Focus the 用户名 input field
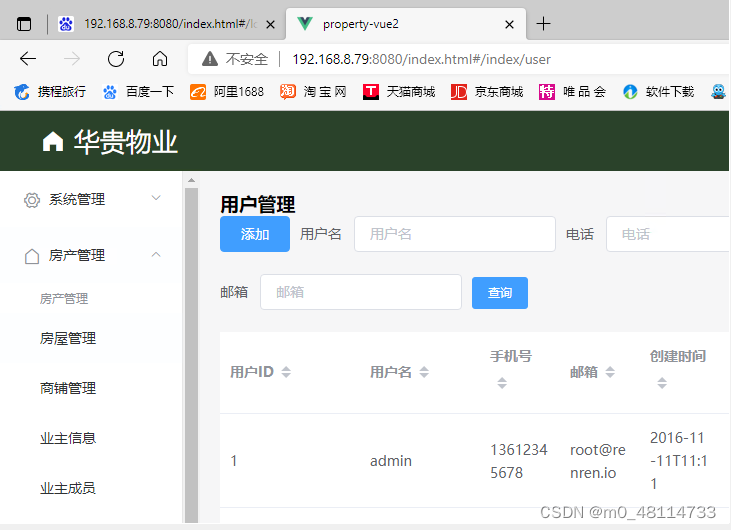 point(455,234)
